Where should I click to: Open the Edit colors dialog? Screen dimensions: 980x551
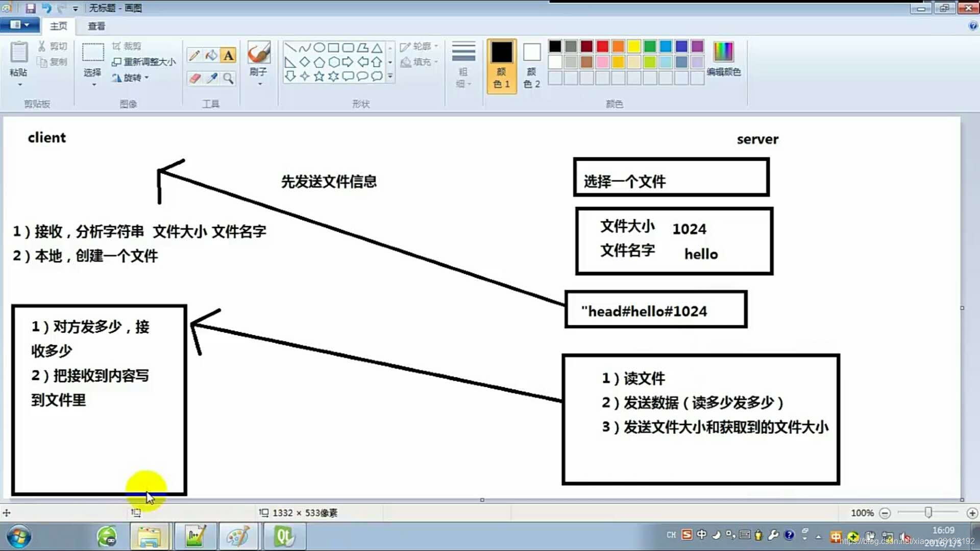pyautogui.click(x=723, y=59)
